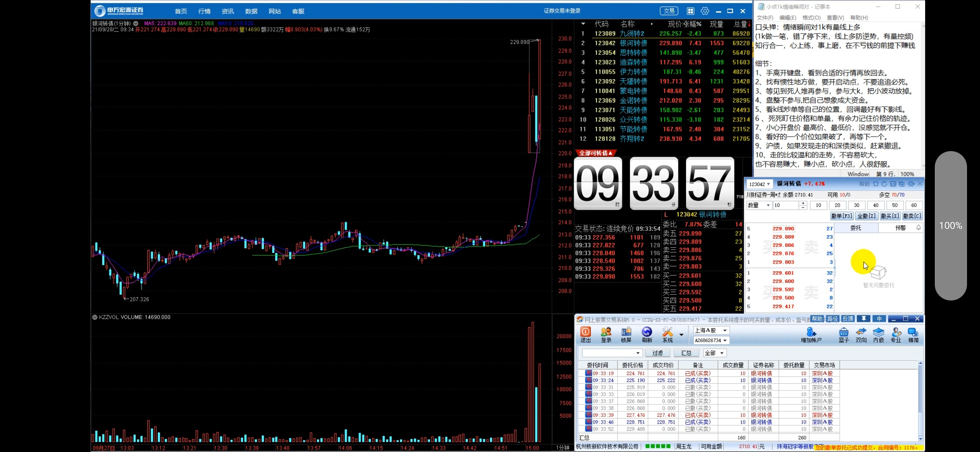Screen dimensions: 980x452
Task: Open the 行情 menu
Action: pos(204,11)
